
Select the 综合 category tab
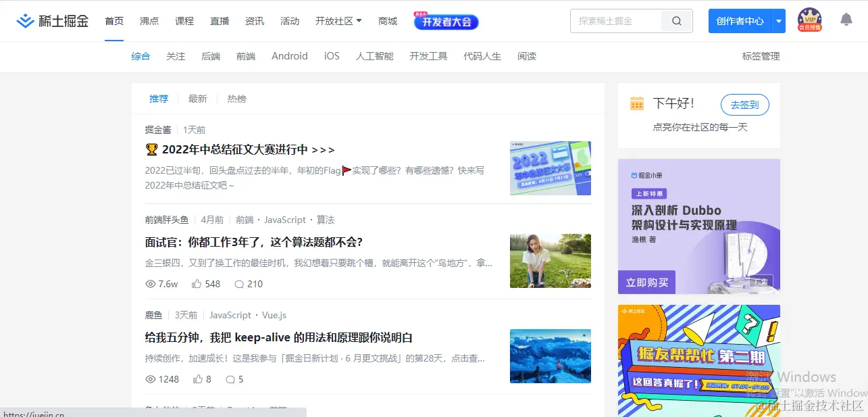tap(141, 56)
